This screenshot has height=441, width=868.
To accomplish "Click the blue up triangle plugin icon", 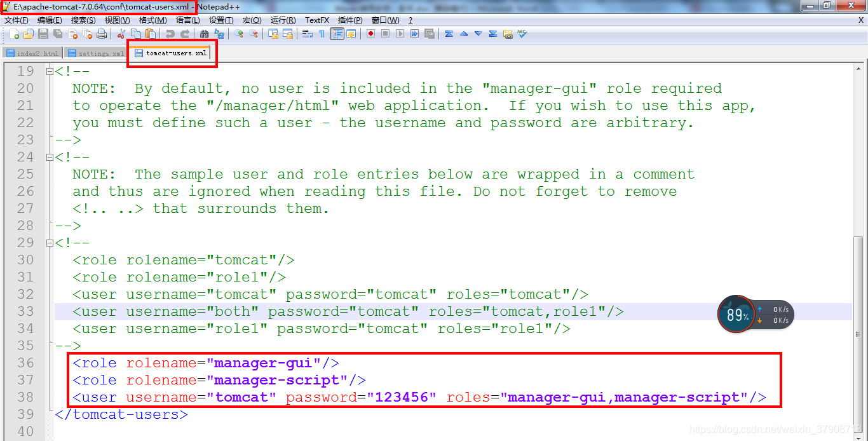I will point(464,34).
